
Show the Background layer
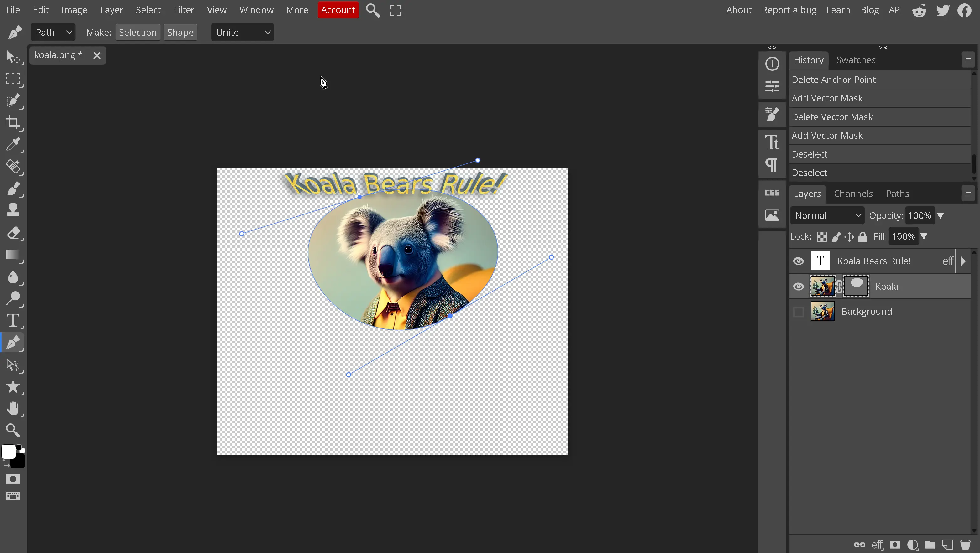tap(799, 312)
